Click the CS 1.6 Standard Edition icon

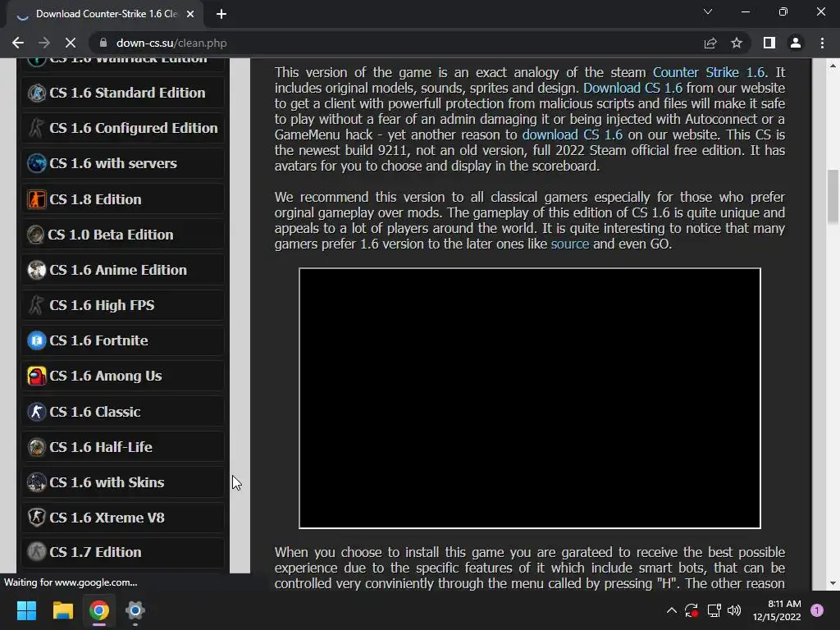coord(36,93)
